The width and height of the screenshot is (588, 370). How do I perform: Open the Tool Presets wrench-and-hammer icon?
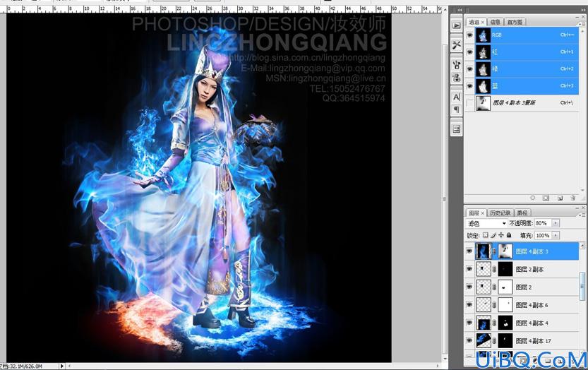tap(457, 45)
